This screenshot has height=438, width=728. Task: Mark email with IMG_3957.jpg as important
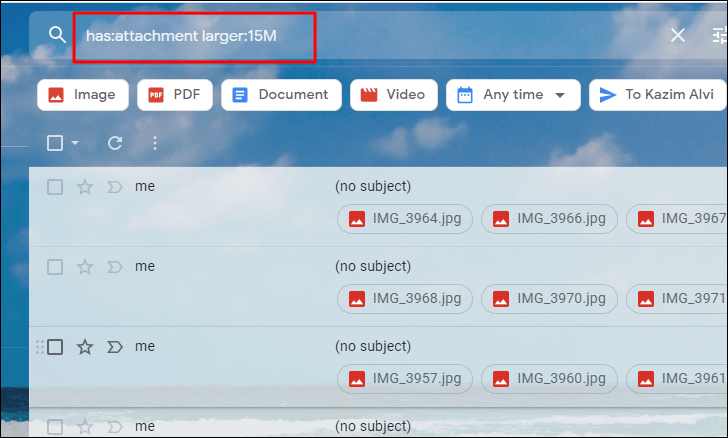tap(115, 347)
